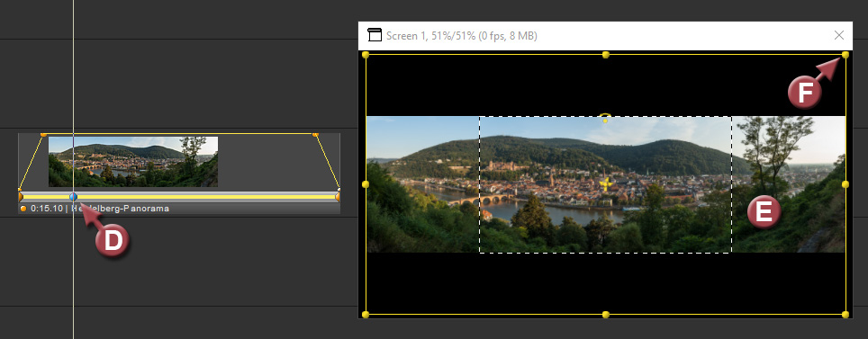Click the yellow center cross in the preview
This screenshot has height=339, width=868.
pyautogui.click(x=606, y=184)
